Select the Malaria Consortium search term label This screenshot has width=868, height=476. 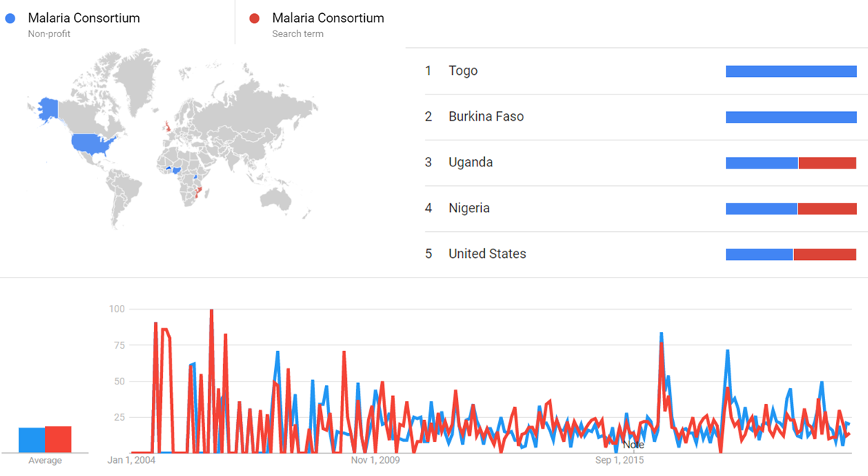328,18
